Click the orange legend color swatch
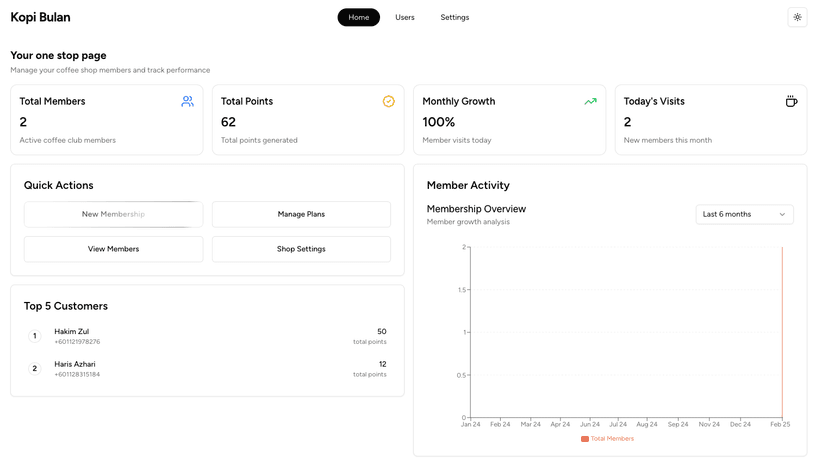The width and height of the screenshot is (828, 474). click(585, 439)
